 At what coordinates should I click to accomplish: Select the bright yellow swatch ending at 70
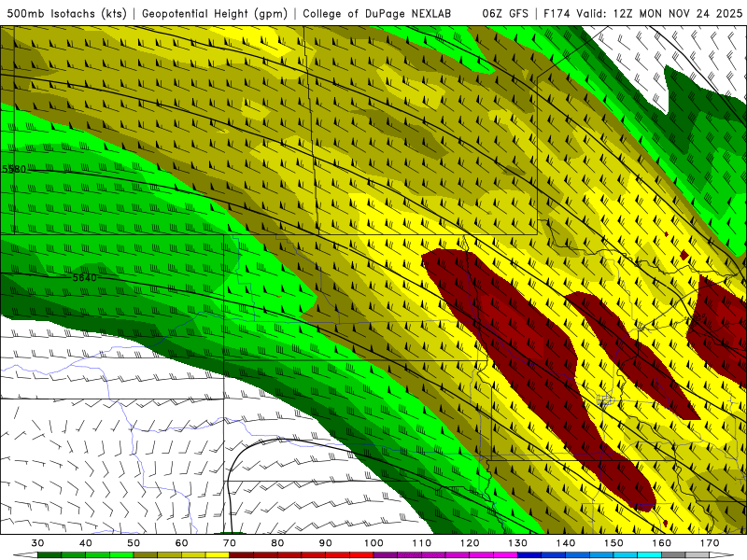[x=218, y=555]
